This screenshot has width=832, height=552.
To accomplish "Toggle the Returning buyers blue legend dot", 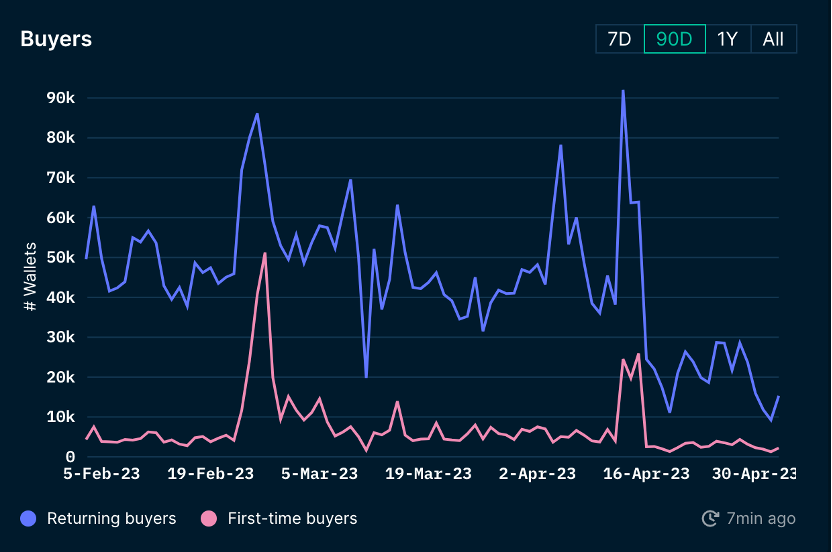I will (28, 519).
